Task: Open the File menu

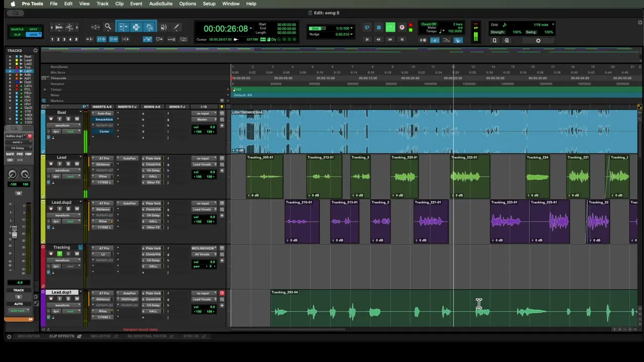Action: pyautogui.click(x=53, y=4)
